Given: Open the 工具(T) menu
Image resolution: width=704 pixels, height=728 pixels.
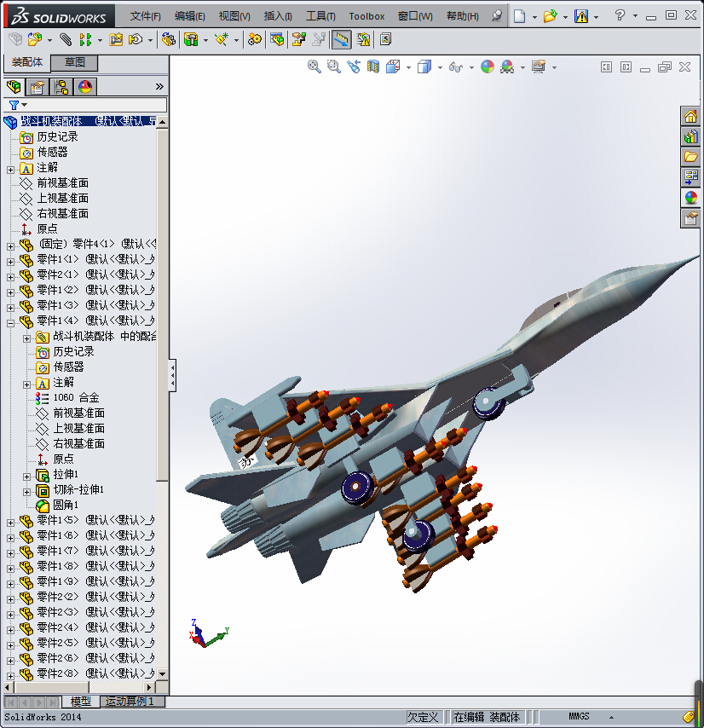Looking at the screenshot, I should pyautogui.click(x=320, y=16).
